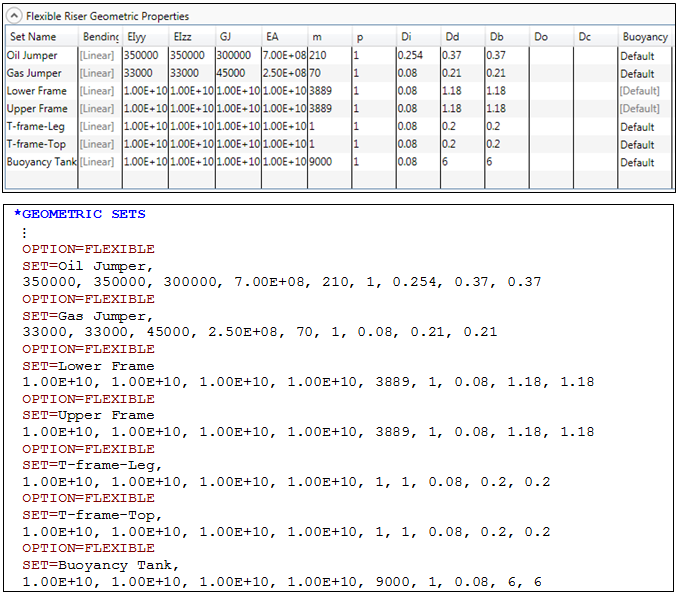This screenshot has height=595, width=679.
Task: Select the Lower Frame set name cell
Action: 42,91
